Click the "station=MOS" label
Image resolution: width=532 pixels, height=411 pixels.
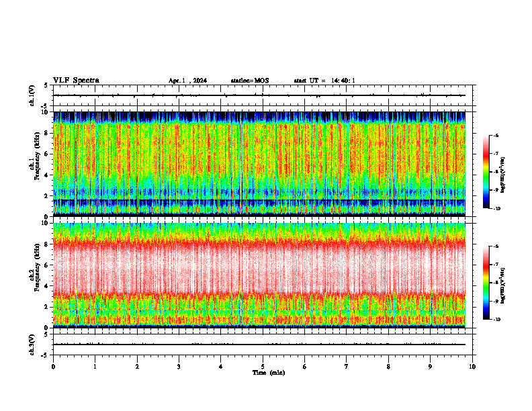[250, 81]
